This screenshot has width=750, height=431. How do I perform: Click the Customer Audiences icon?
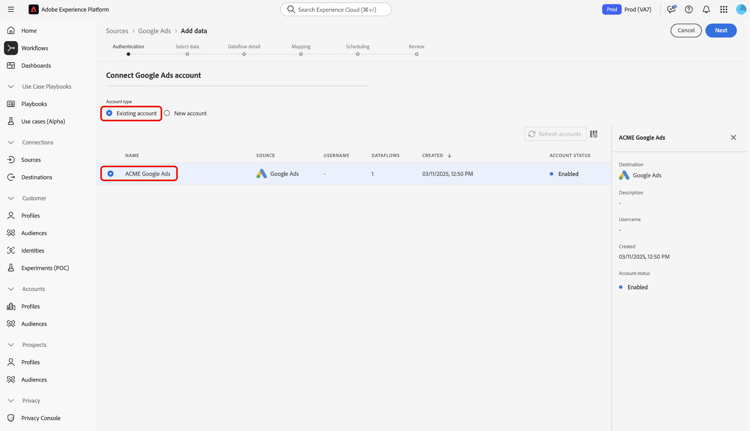11,233
